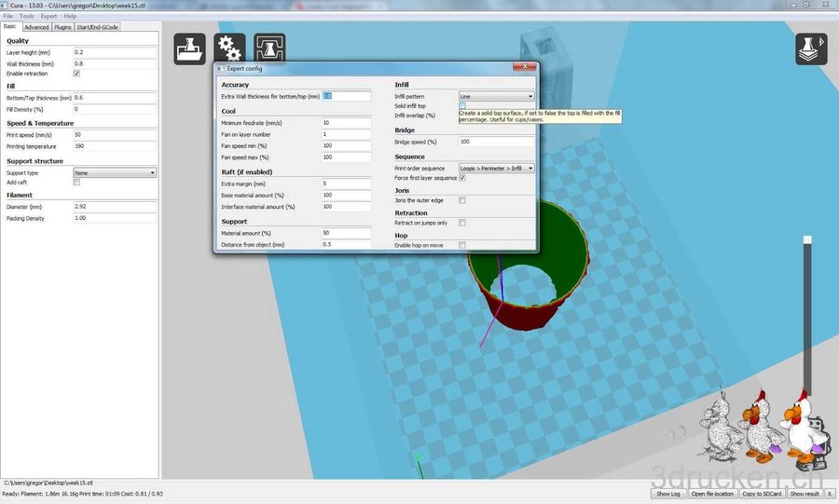The width and height of the screenshot is (839, 504).
Task: Close the Expert config dialog
Action: point(524,66)
